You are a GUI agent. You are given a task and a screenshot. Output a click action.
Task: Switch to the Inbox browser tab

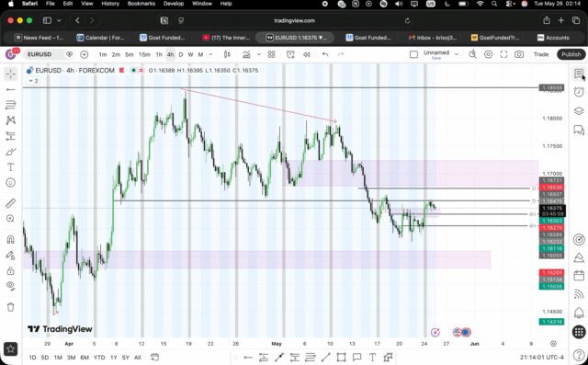(433, 38)
